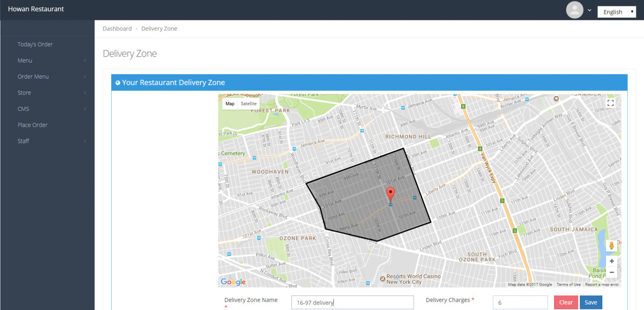
Task: Clear the delivery zone with Clear button
Action: [566, 302]
